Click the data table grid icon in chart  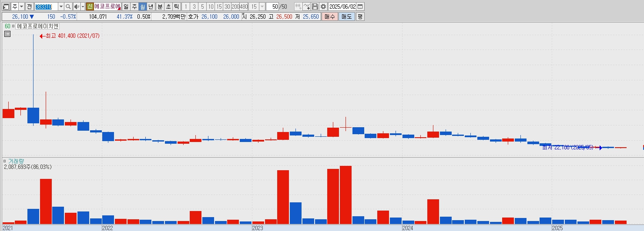tap(7, 34)
